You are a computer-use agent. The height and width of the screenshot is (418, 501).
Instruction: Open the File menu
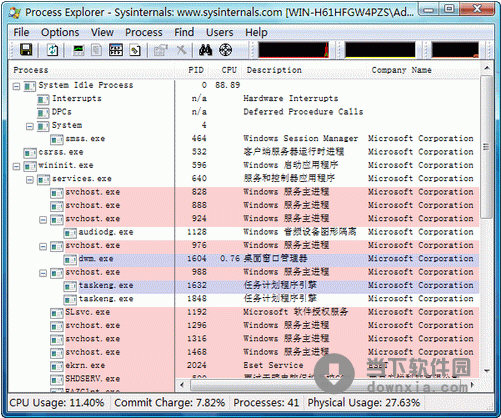[21, 32]
